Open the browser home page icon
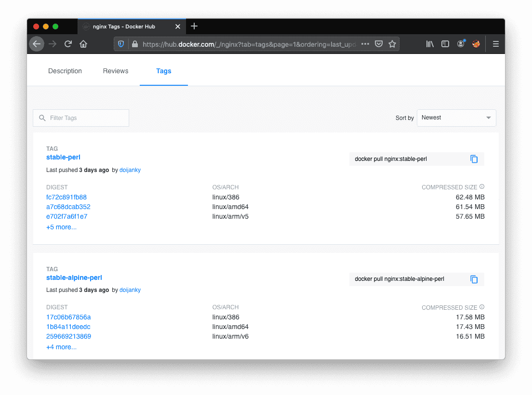The image size is (532, 395). [x=83, y=44]
